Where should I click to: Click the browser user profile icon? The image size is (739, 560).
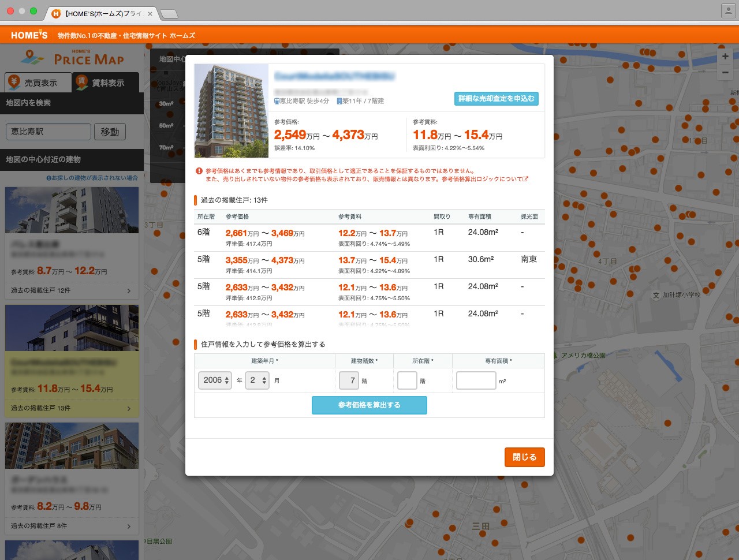tap(728, 11)
